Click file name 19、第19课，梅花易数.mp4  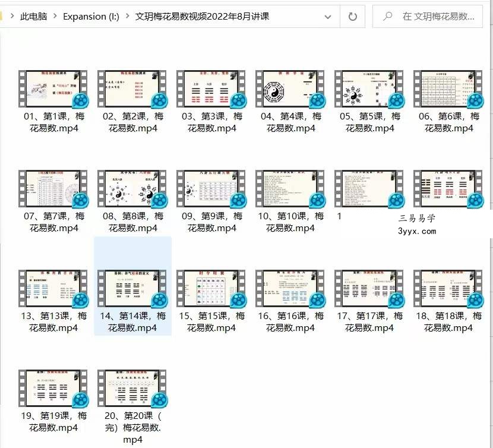(54, 422)
